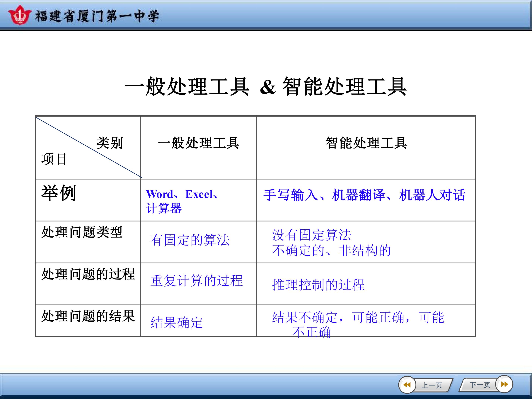Click the slide title 一般处理工具 & 智能处理工具
This screenshot has height=399, width=532.
click(266, 87)
